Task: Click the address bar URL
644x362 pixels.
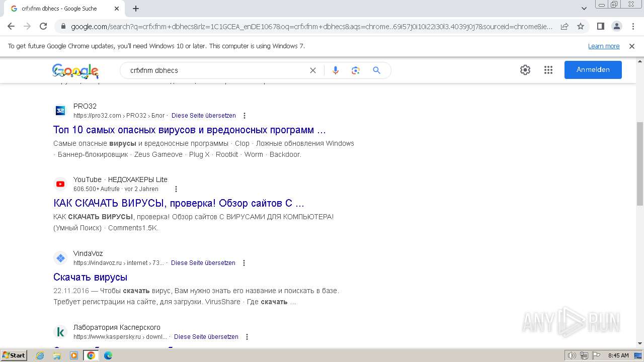Action: [x=311, y=26]
